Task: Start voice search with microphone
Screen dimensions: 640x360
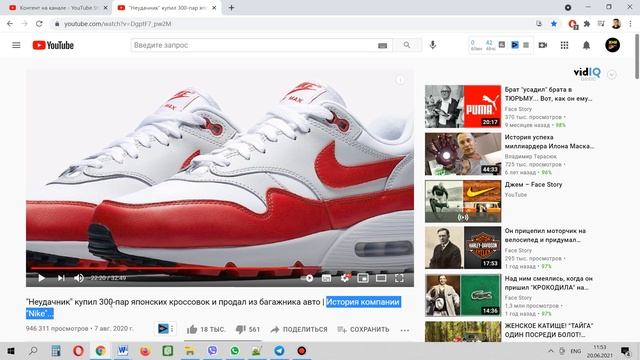Action: tap(433, 45)
